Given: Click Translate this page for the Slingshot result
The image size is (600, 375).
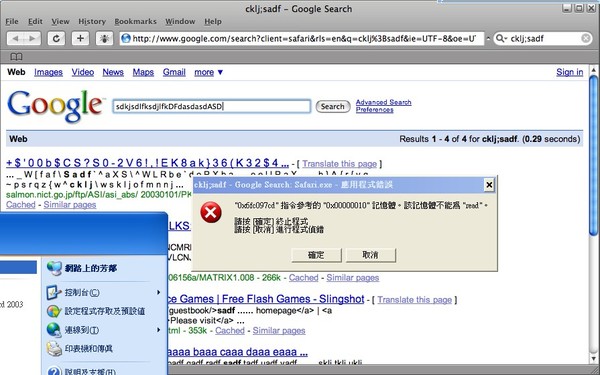Looking at the screenshot, I should coord(414,300).
